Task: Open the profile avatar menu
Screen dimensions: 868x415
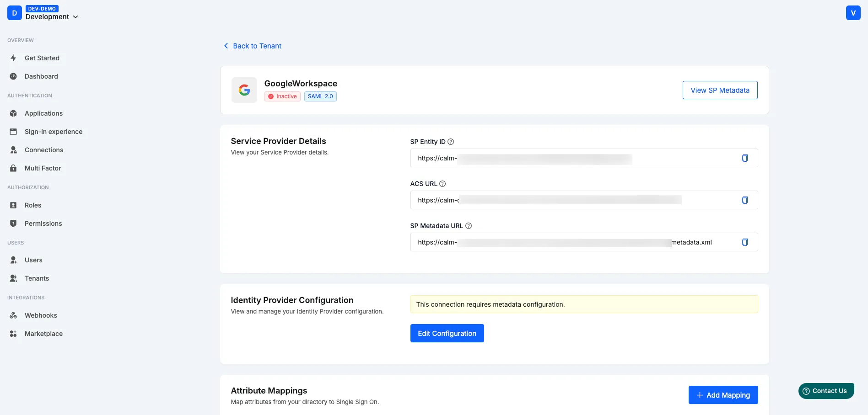Action: pyautogui.click(x=853, y=12)
